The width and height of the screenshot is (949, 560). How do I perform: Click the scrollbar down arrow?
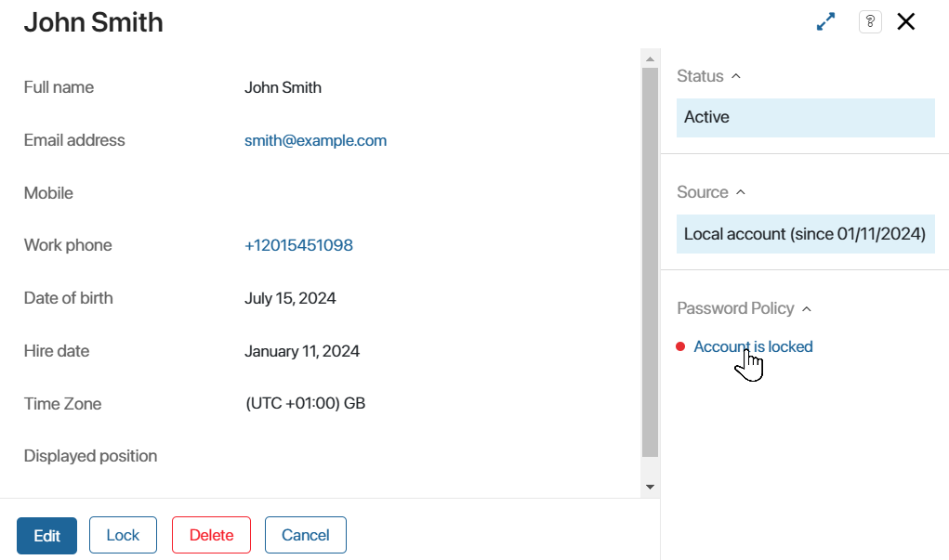(650, 487)
